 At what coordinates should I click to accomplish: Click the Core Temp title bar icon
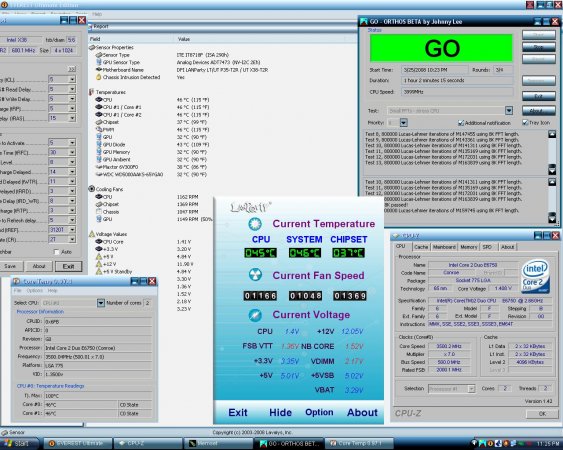(17, 281)
